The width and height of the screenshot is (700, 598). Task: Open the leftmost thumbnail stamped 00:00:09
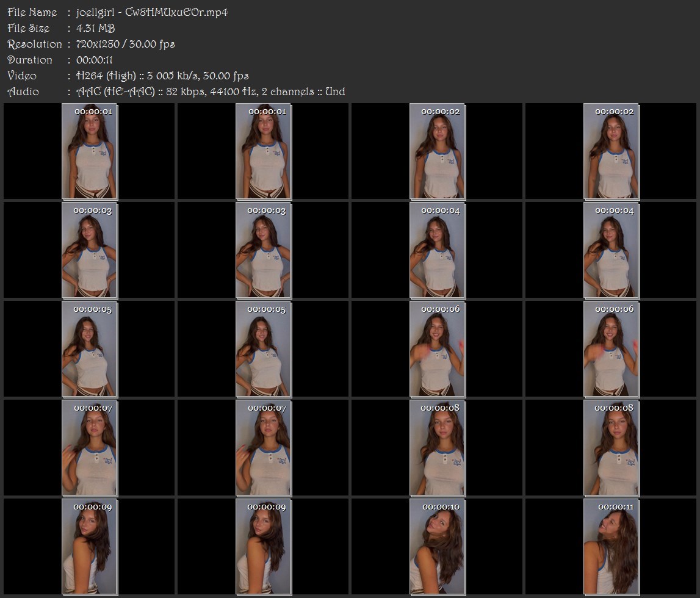(x=89, y=547)
